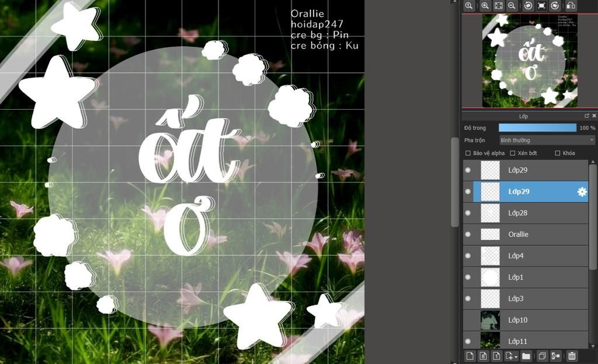
Task: Click the Orallie layer thumbnail
Action: pyautogui.click(x=490, y=234)
